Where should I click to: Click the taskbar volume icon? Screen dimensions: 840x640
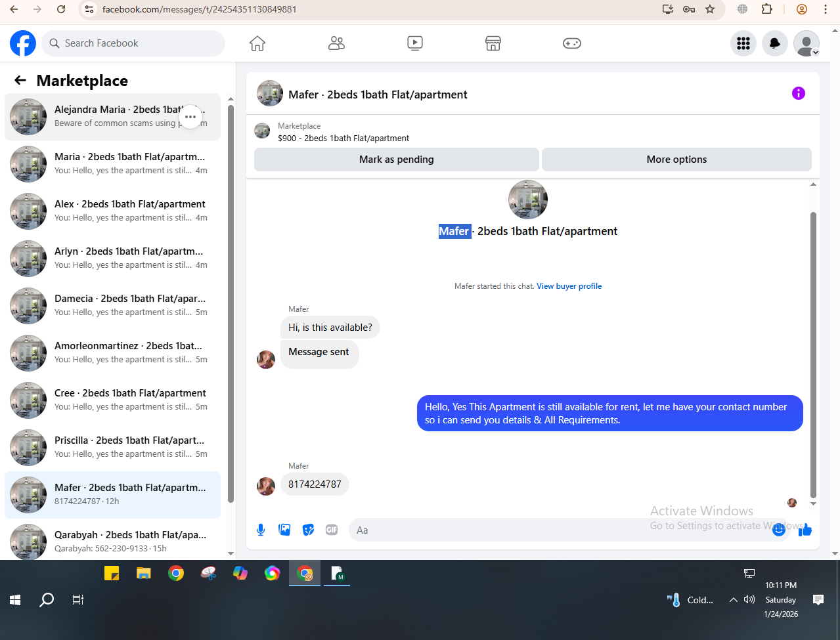(749, 600)
